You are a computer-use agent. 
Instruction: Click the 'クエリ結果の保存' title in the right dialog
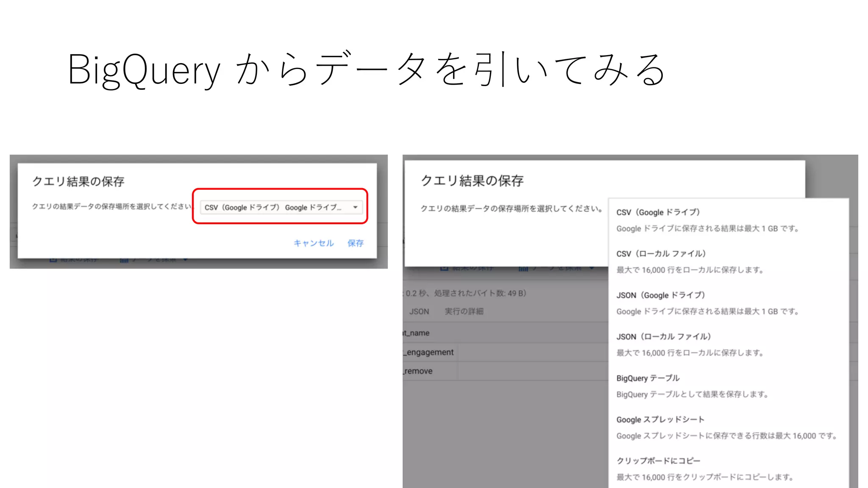(x=472, y=180)
